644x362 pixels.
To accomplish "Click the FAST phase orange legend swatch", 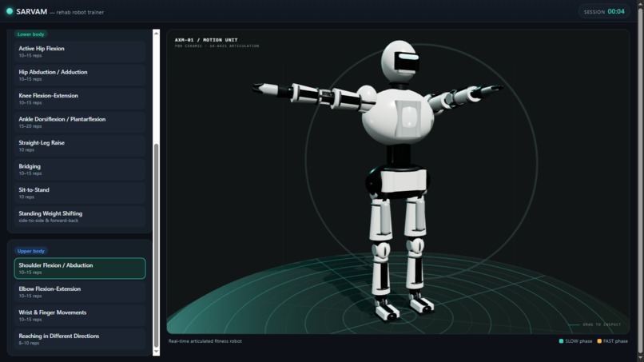I will point(599,341).
